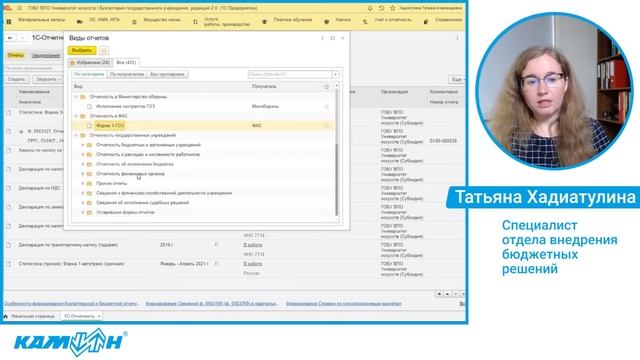Expand Отчетность бюджетных и автономных учреждений
The height and width of the screenshot is (360, 640).
point(82,145)
